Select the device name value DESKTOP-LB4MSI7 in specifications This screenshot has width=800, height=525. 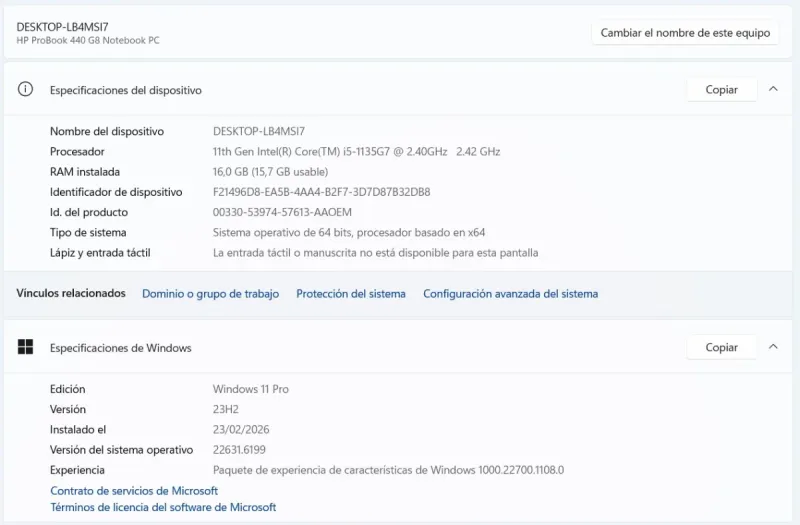(x=259, y=131)
